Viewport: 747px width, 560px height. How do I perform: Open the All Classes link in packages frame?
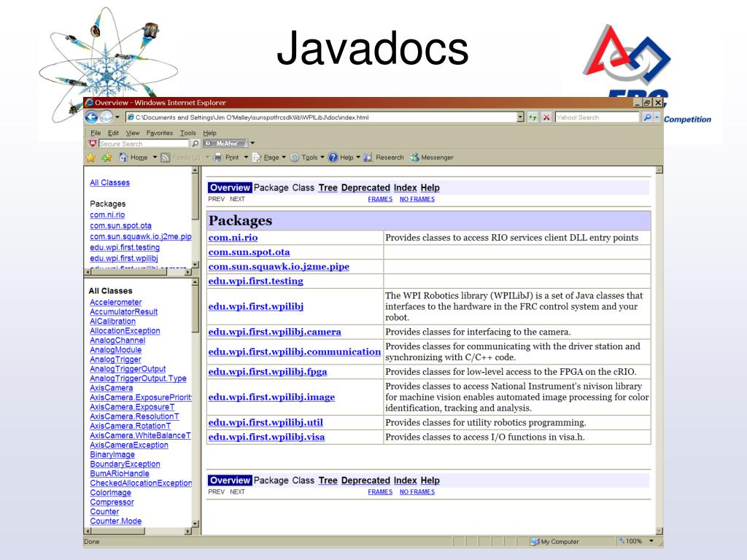(109, 182)
